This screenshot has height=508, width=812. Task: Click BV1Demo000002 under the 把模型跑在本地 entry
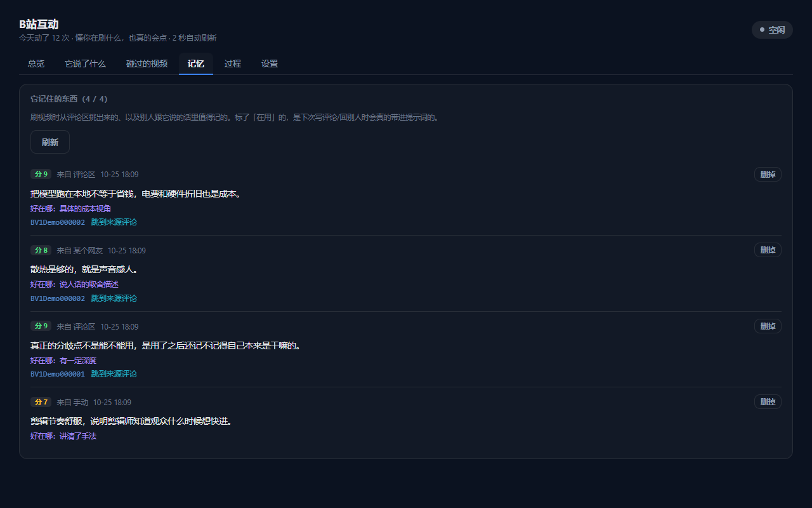[x=58, y=222]
